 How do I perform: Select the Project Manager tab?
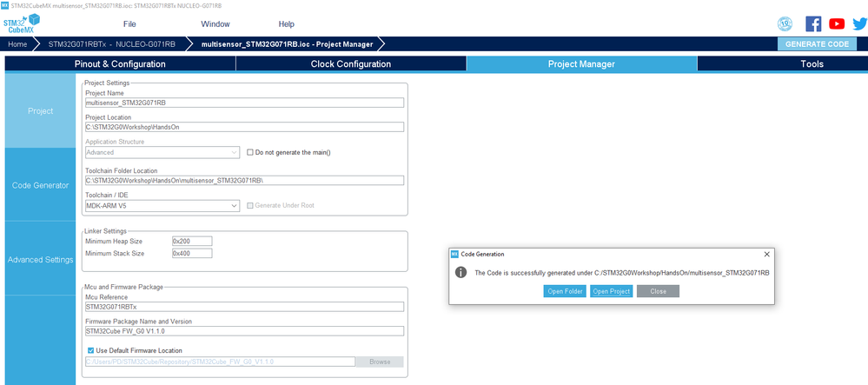(x=581, y=63)
